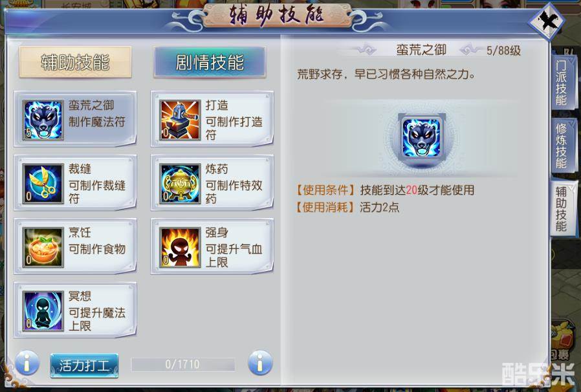Select the 蛮荒之御 panther skill icon
Image resolution: width=581 pixels, height=392 pixels.
43,120
